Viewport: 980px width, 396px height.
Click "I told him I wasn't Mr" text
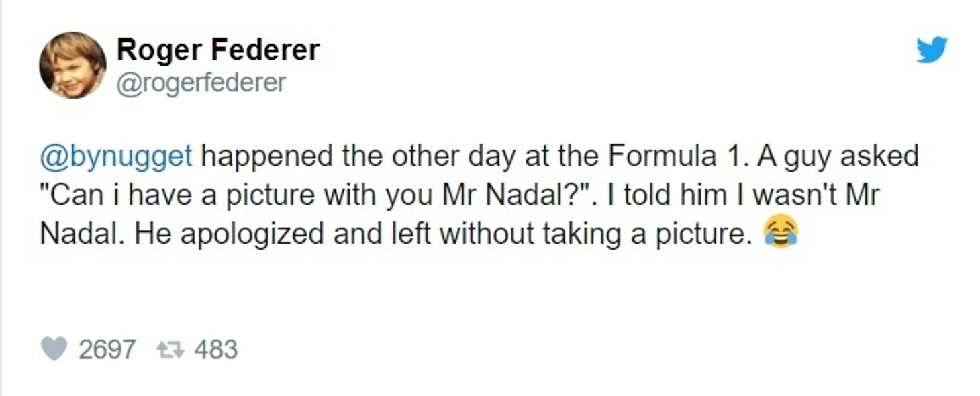744,195
